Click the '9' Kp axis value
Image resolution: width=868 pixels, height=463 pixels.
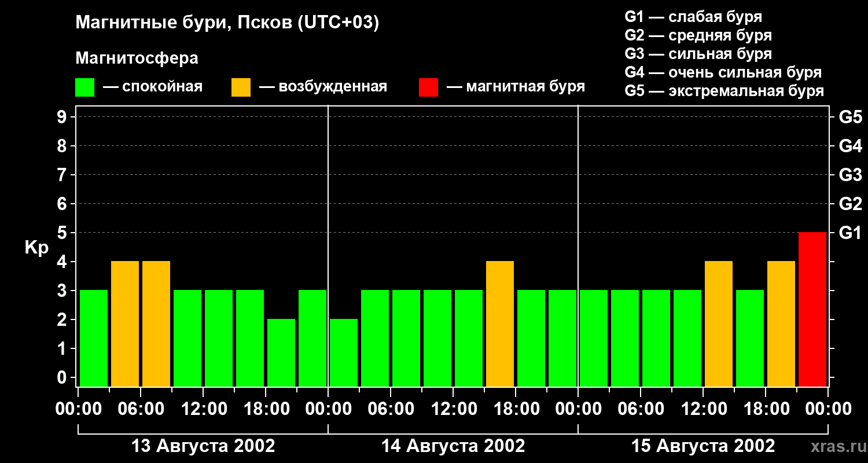pyautogui.click(x=63, y=117)
